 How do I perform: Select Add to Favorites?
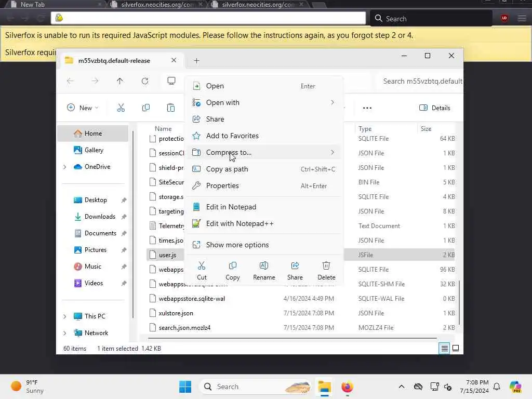(264, 136)
